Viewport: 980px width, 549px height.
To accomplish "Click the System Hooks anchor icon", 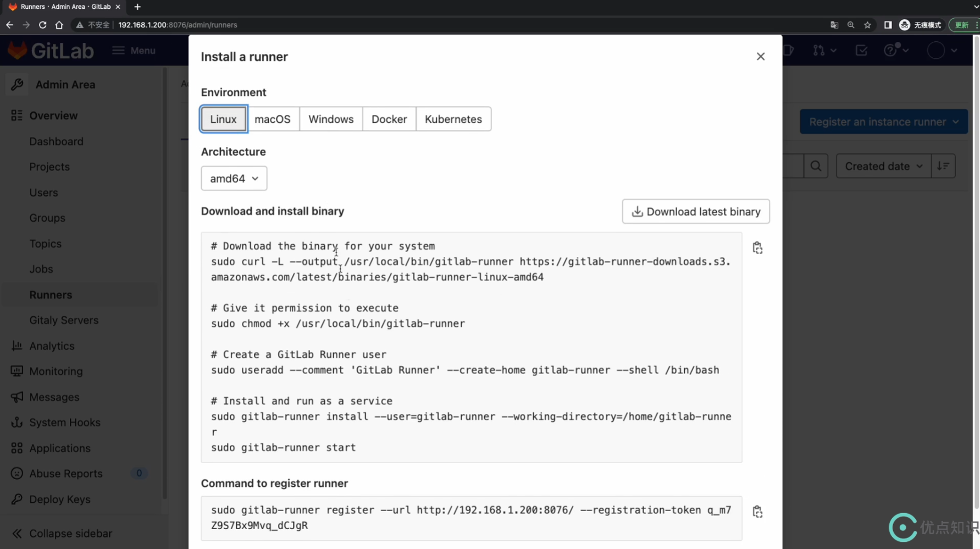I will coord(17,422).
